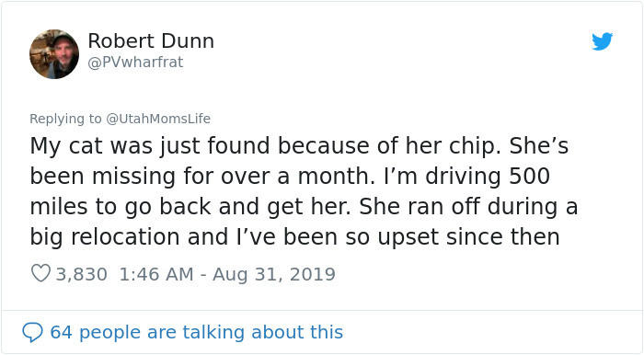Open the Robert Dunn display name
Screen dimensions: 644x355
click(x=151, y=41)
